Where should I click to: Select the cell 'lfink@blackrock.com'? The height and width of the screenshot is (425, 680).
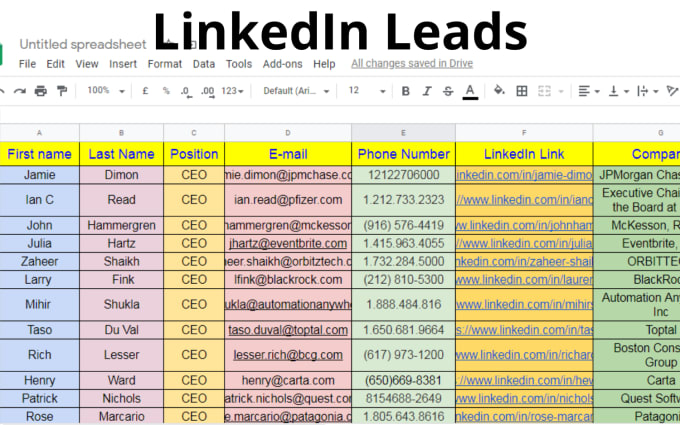288,280
